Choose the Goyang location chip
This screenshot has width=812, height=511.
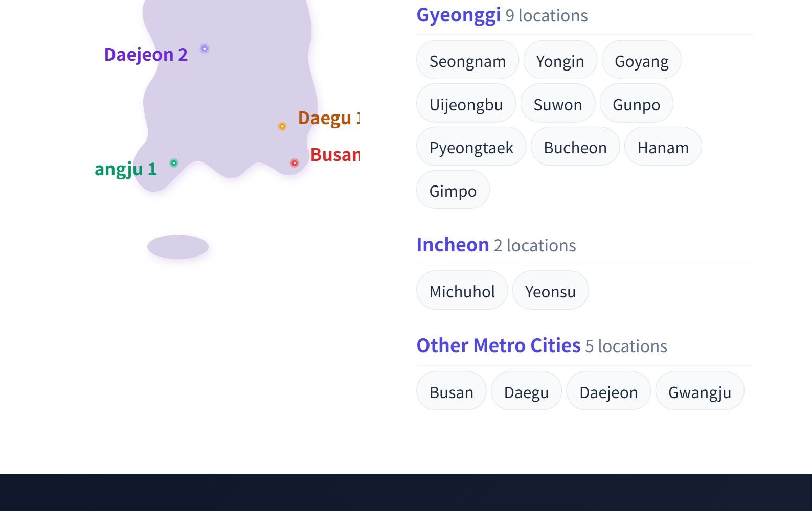641,60
